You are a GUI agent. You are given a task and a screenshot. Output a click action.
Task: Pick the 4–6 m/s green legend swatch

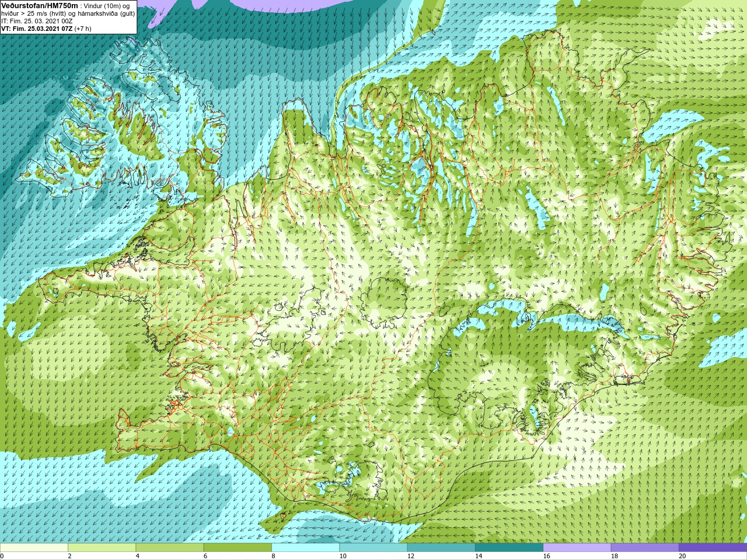point(169,548)
